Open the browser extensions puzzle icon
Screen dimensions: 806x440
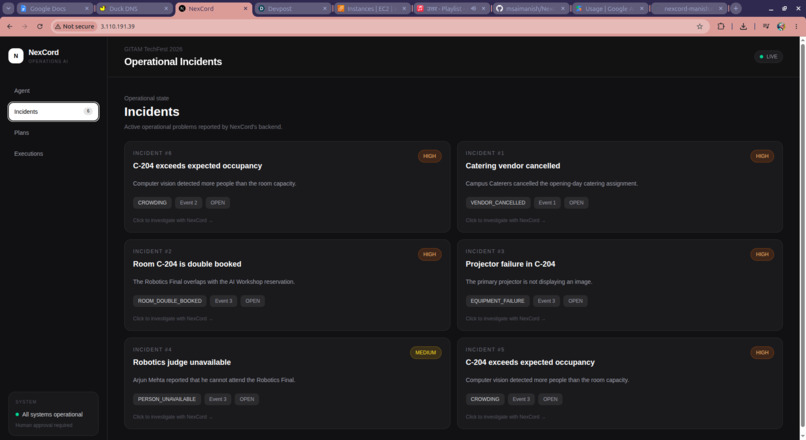tap(721, 26)
